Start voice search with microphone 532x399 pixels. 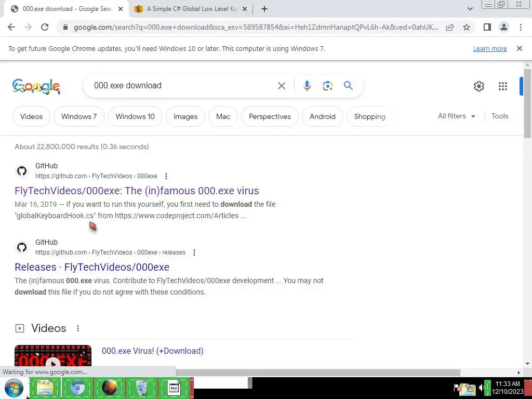tap(307, 86)
